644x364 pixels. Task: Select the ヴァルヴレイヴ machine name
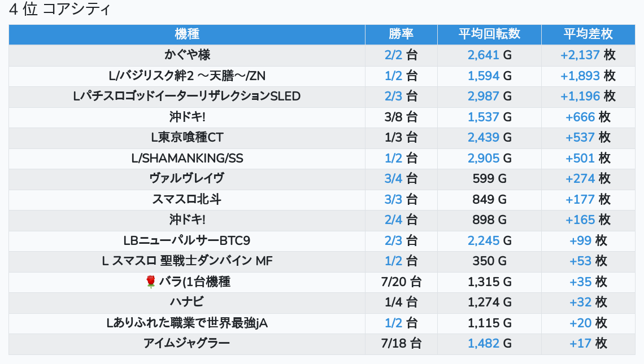(187, 178)
